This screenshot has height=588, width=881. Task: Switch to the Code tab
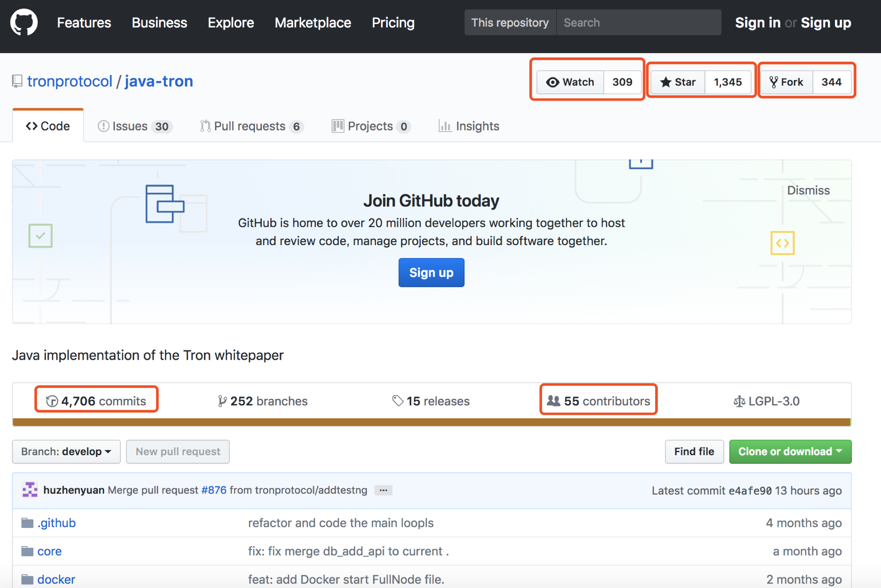pyautogui.click(x=48, y=126)
